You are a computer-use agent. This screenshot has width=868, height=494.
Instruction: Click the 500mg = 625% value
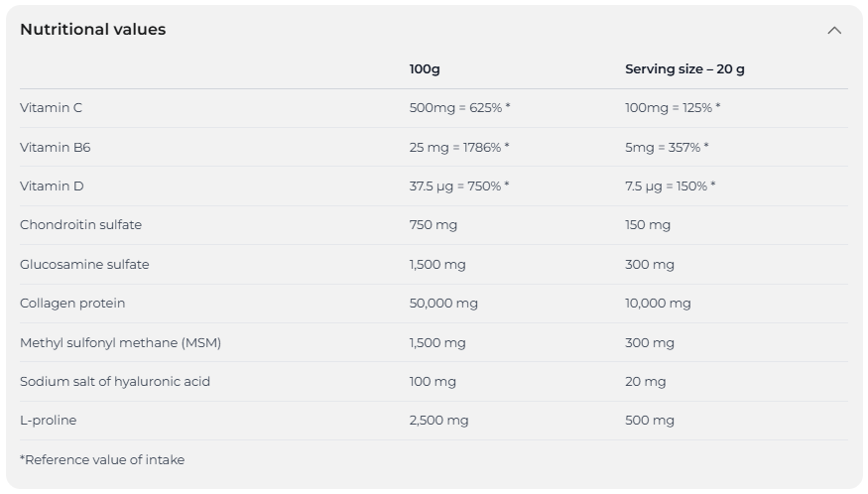(459, 107)
